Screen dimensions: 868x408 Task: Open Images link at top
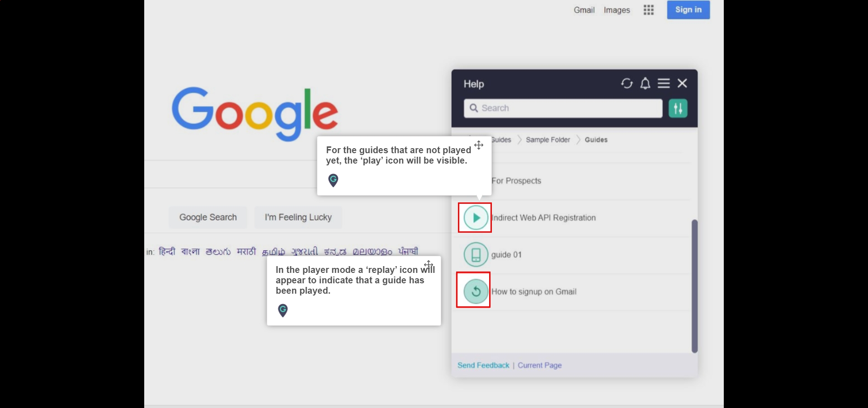coord(617,10)
